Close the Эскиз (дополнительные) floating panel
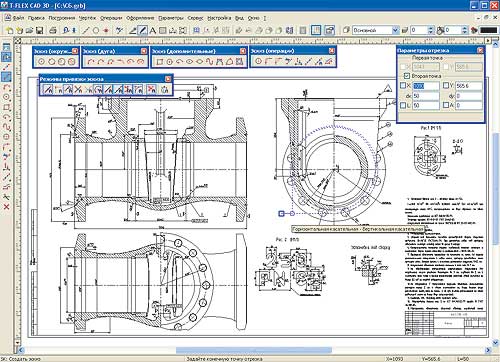The height and width of the screenshot is (362, 500). point(243,51)
